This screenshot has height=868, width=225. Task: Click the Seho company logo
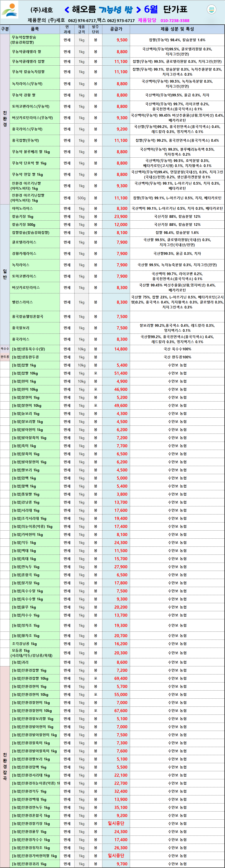pos(10,10)
